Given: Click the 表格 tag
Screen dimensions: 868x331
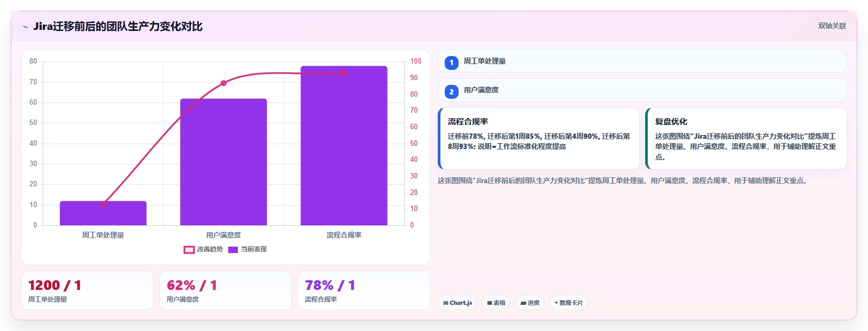Looking at the screenshot, I should coord(496,303).
